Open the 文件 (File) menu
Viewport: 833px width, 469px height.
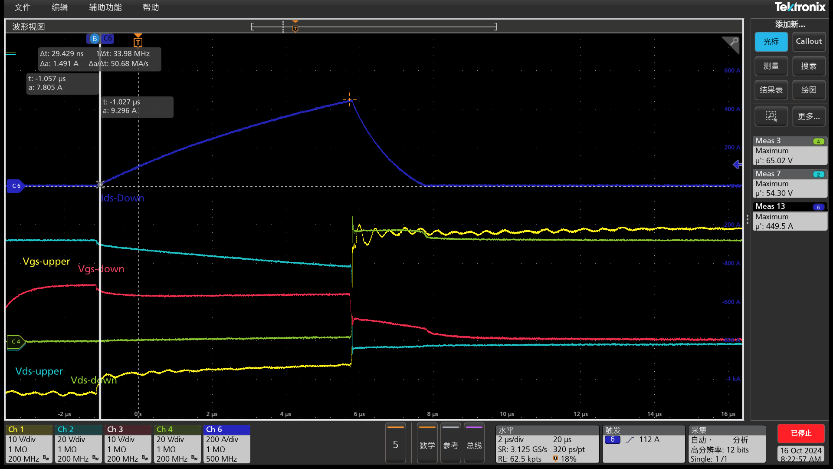click(x=22, y=7)
